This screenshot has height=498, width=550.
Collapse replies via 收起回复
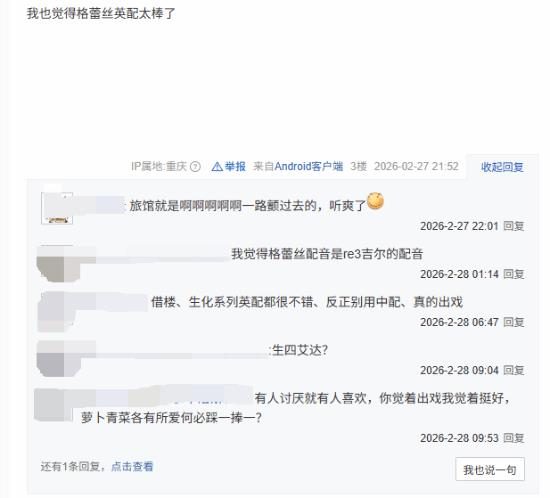click(502, 167)
